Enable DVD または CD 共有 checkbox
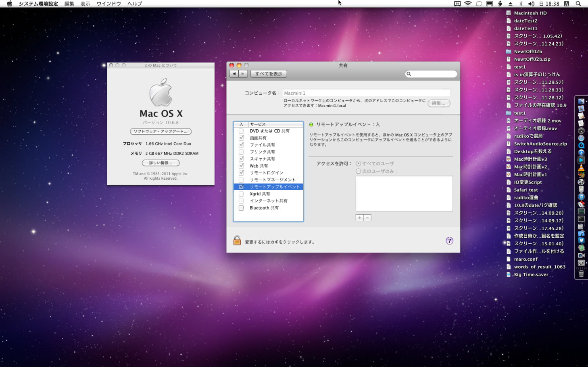Image resolution: width=588 pixels, height=367 pixels. (241, 131)
